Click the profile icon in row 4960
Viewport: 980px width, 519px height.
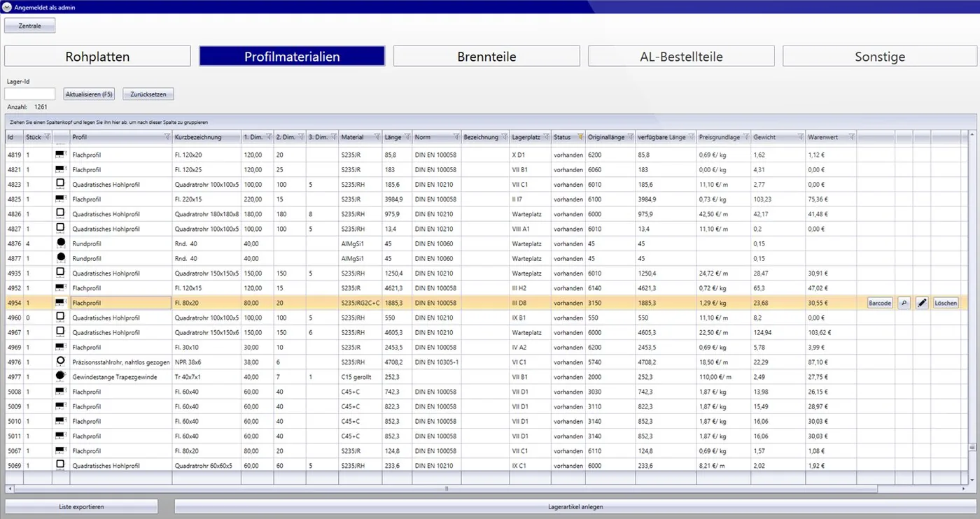tap(60, 318)
